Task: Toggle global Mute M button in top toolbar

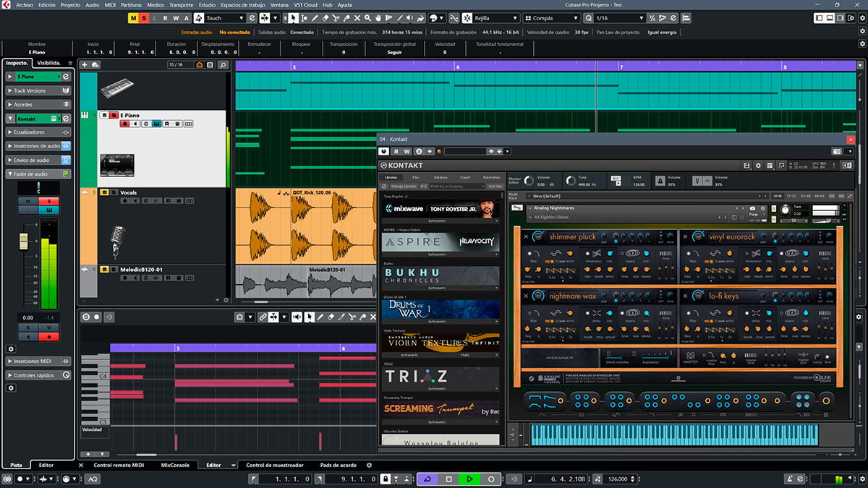Action: coord(133,18)
